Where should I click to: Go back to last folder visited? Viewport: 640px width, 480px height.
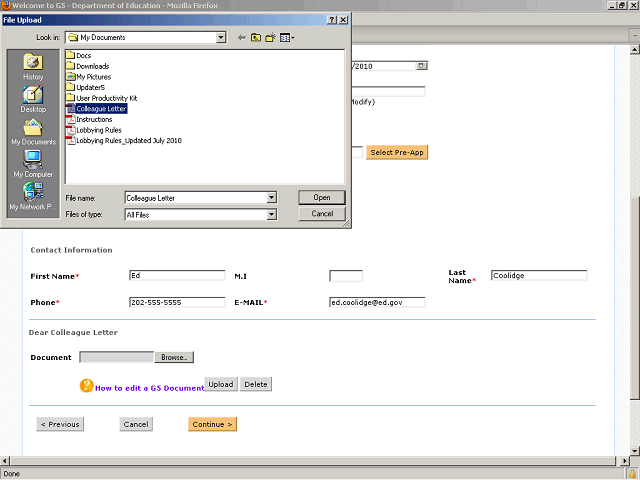(242, 38)
